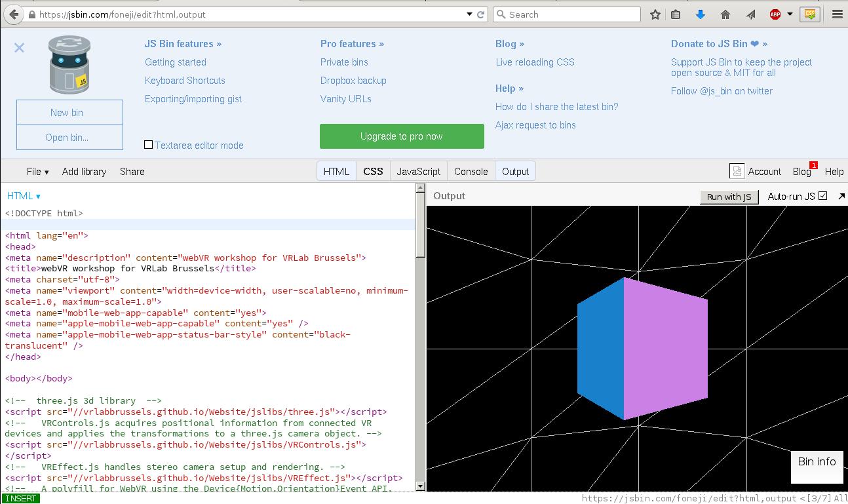This screenshot has height=504, width=848.
Task: Open the Pro features heading link
Action: [x=352, y=44]
